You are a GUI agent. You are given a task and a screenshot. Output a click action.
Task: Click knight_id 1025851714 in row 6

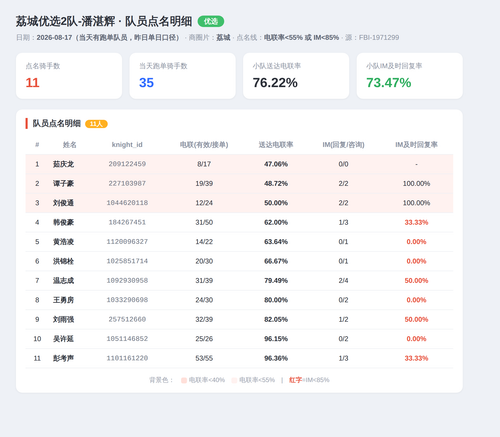(127, 261)
